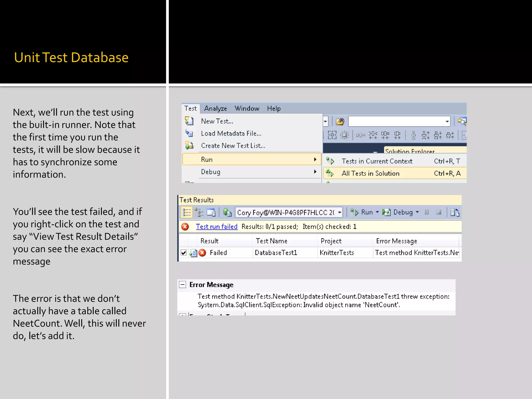Click Remove Vertical Spacing icon

point(450,135)
